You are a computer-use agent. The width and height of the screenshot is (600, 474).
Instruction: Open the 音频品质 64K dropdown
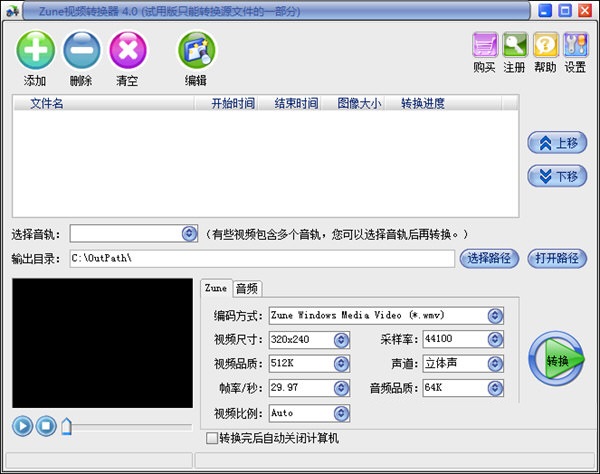click(495, 388)
